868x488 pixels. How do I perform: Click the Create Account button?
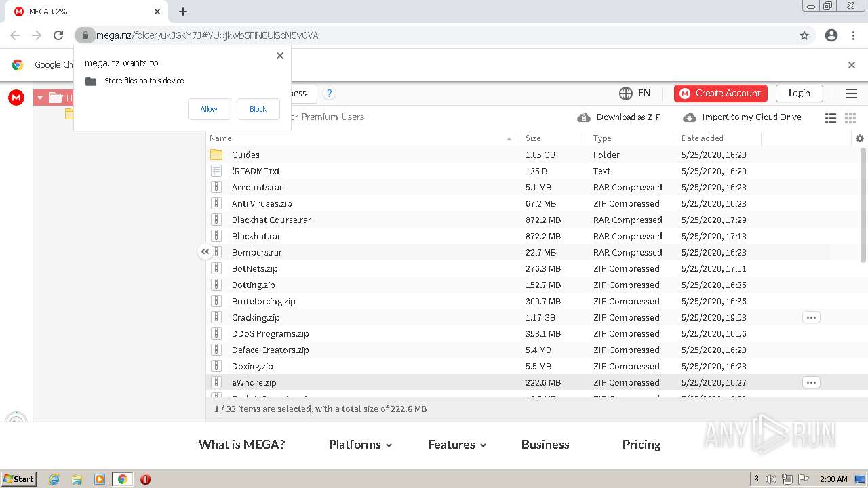point(721,94)
